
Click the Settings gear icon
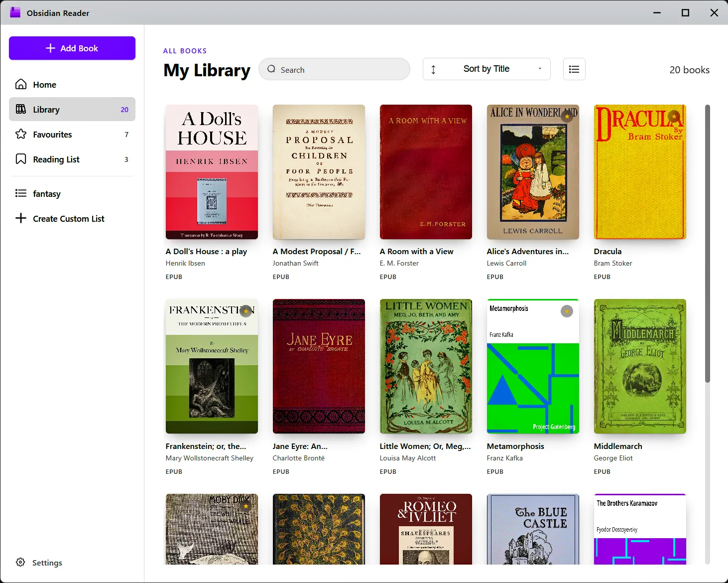[20, 562]
